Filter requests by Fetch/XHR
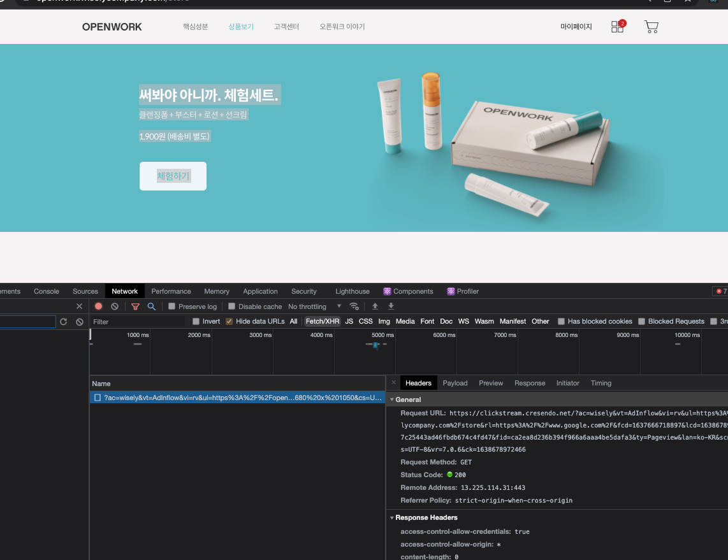Viewport: 728px width, 560px height. point(322,321)
